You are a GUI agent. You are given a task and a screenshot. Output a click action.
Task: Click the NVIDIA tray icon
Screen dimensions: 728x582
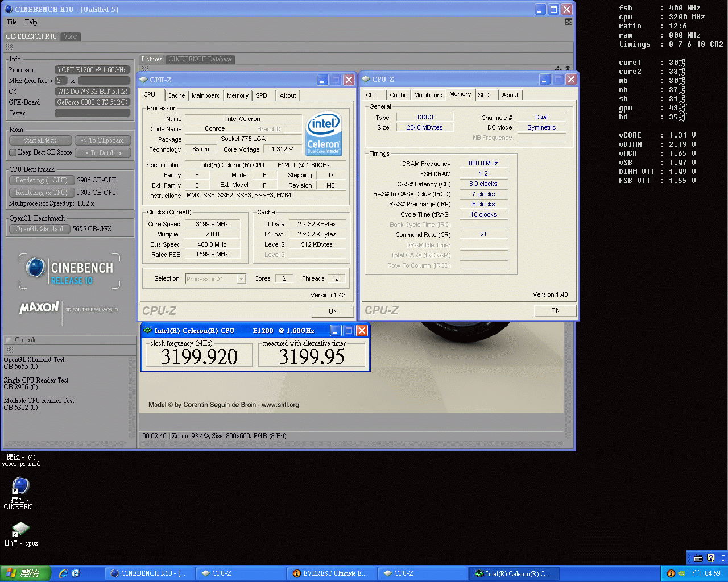point(681,573)
